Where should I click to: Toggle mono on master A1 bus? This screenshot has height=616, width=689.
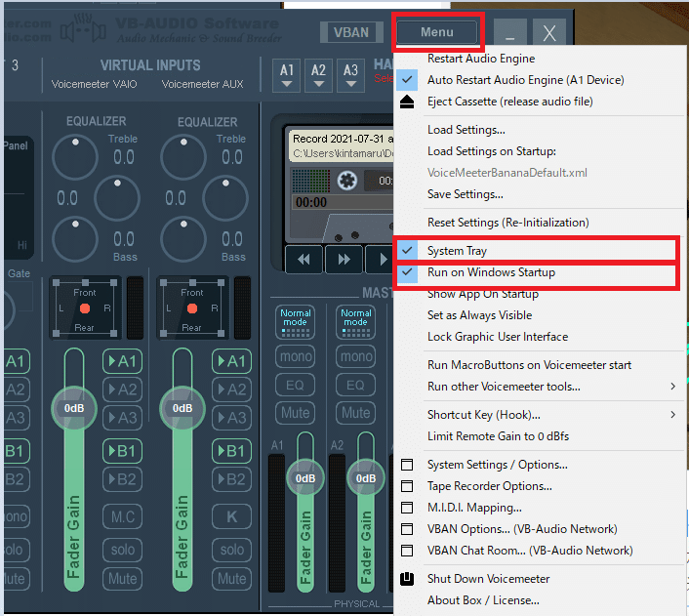coord(296,356)
